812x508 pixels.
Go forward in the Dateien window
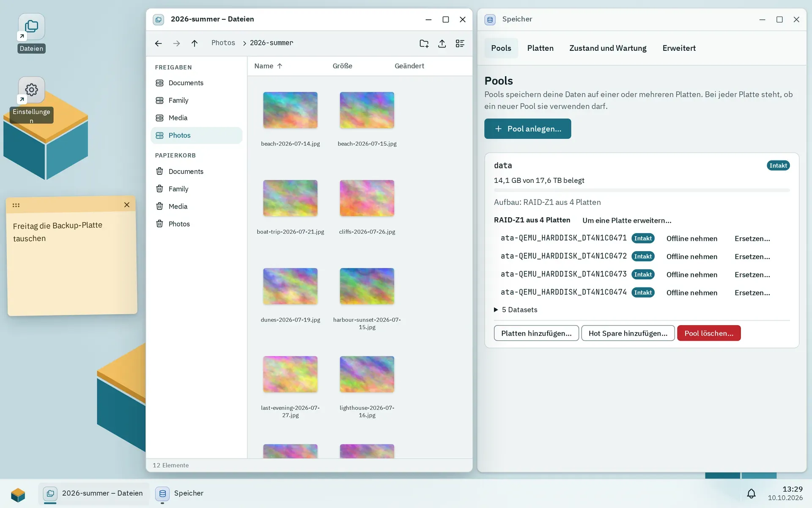176,43
